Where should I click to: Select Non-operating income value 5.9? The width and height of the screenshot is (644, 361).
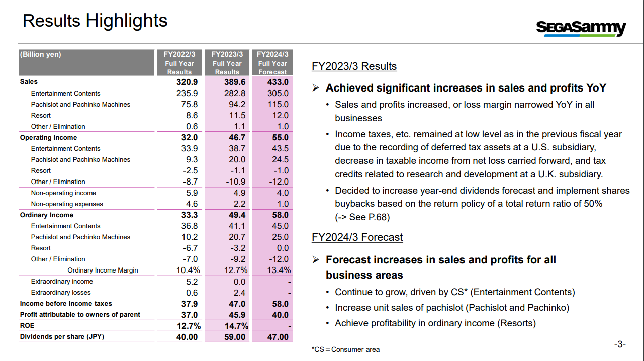192,193
